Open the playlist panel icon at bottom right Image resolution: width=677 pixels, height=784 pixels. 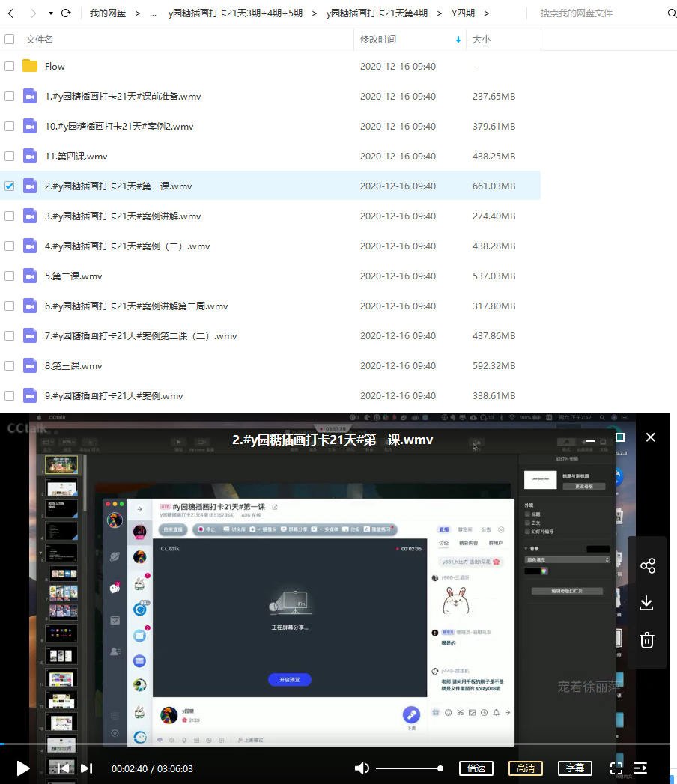click(640, 768)
